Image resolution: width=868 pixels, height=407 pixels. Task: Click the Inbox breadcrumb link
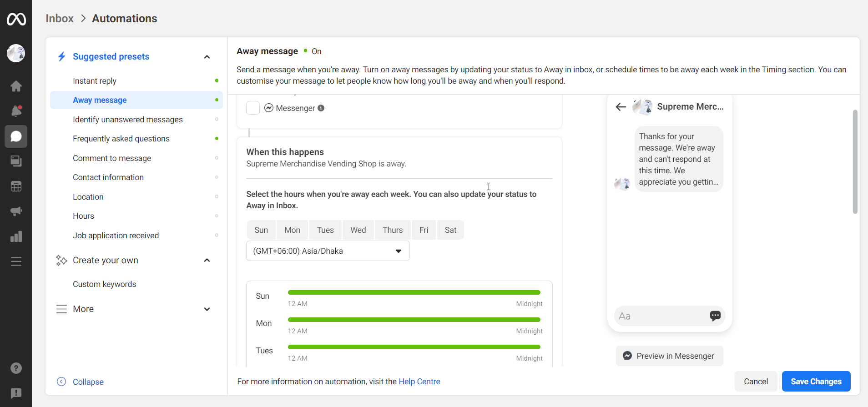60,19
